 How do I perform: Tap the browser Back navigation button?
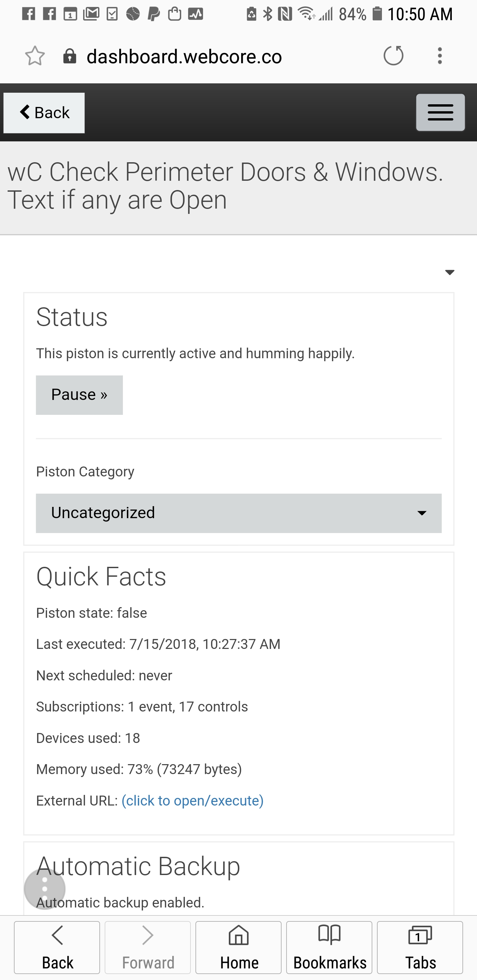click(57, 947)
